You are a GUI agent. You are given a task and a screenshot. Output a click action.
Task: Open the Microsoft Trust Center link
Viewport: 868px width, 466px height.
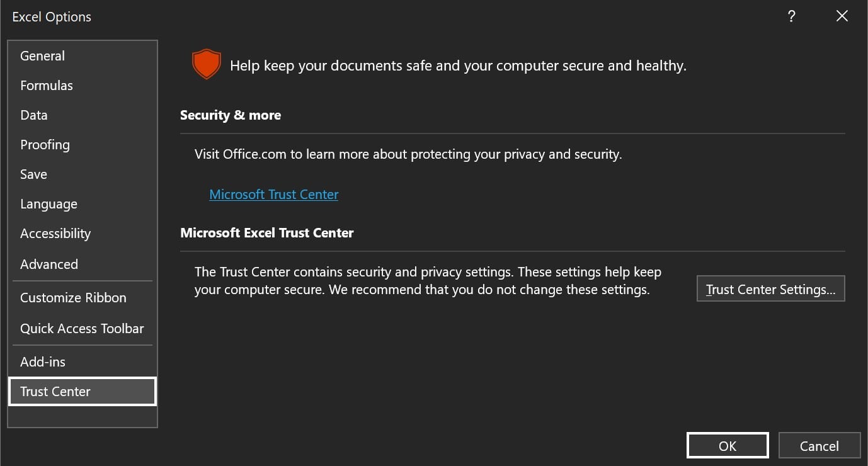274,195
